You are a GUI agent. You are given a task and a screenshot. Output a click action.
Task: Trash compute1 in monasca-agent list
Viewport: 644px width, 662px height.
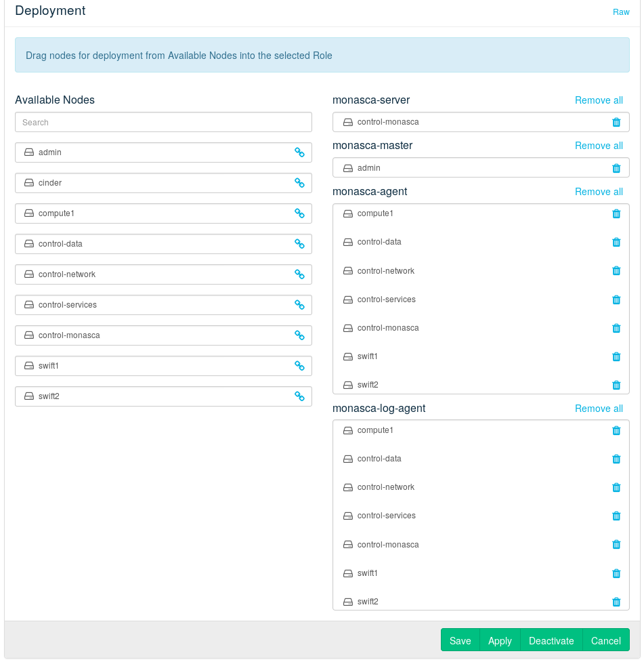click(616, 213)
